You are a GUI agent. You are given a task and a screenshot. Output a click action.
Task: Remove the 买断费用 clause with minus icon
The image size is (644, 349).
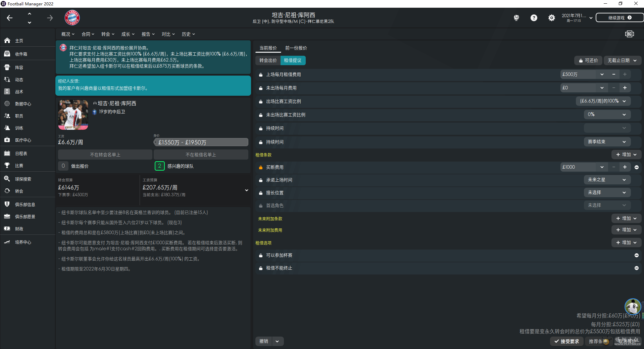pos(636,167)
